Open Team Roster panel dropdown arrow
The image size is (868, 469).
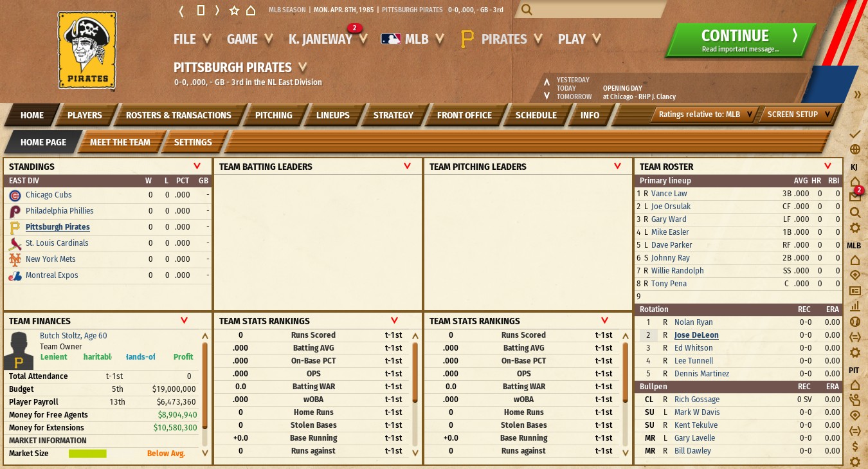[x=827, y=166]
